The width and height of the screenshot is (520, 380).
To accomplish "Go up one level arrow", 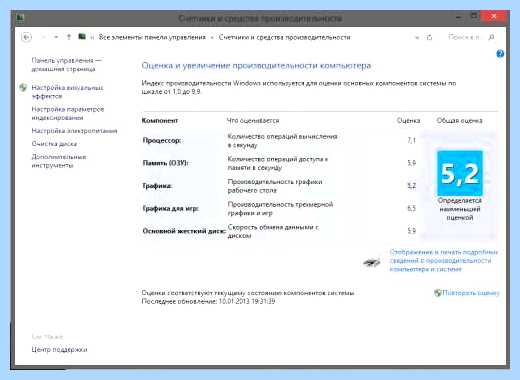I will coord(69,37).
